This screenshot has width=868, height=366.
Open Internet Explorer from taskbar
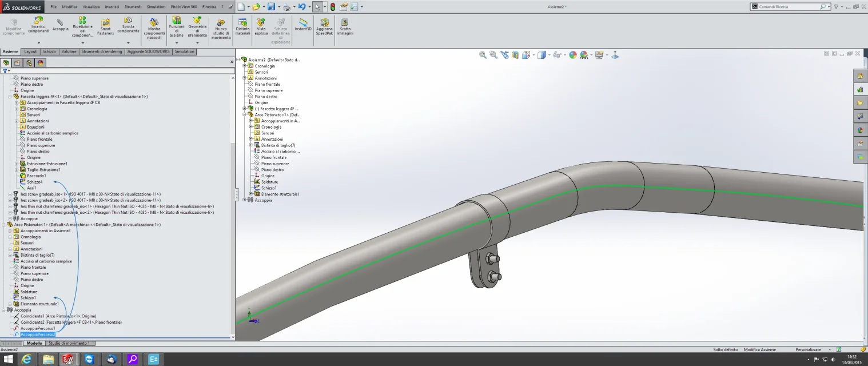click(26, 359)
